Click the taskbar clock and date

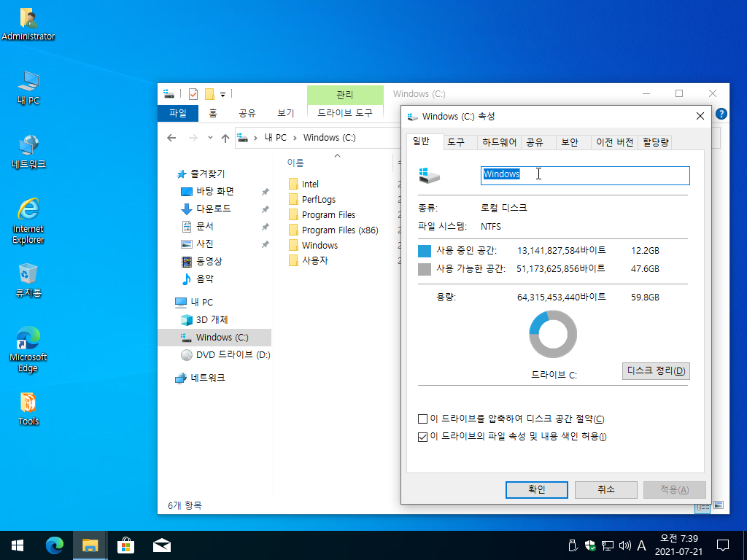click(x=678, y=545)
